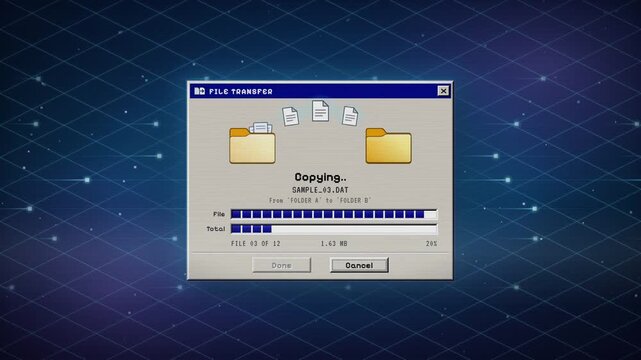Screen dimensions: 641x360
Task: Click the File Transfer title bar icon
Action: [199, 91]
